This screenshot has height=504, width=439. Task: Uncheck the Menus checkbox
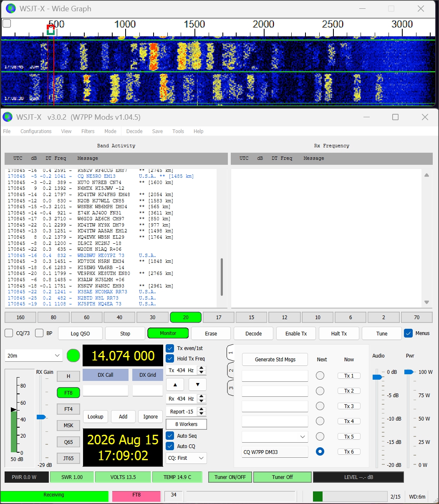click(409, 333)
